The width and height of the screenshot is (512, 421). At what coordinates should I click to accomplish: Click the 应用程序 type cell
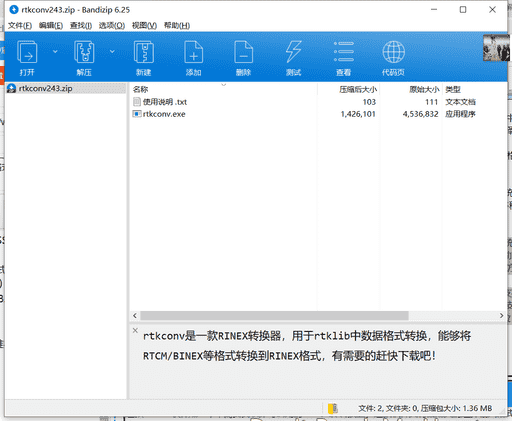(x=460, y=114)
